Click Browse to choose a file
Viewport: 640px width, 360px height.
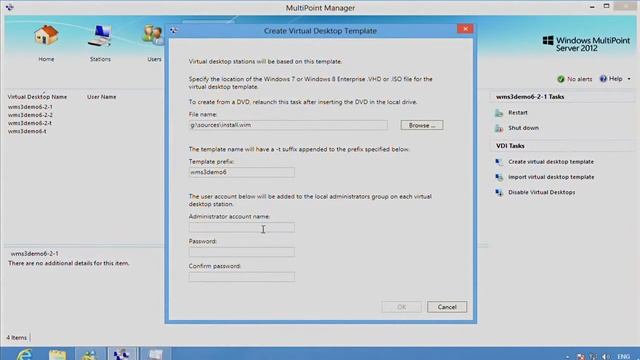pos(422,125)
